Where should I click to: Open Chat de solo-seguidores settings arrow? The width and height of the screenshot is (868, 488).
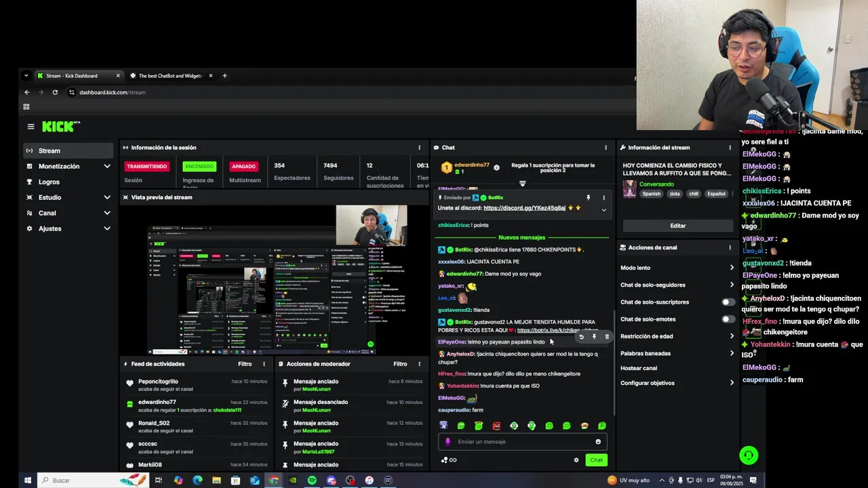(732, 285)
